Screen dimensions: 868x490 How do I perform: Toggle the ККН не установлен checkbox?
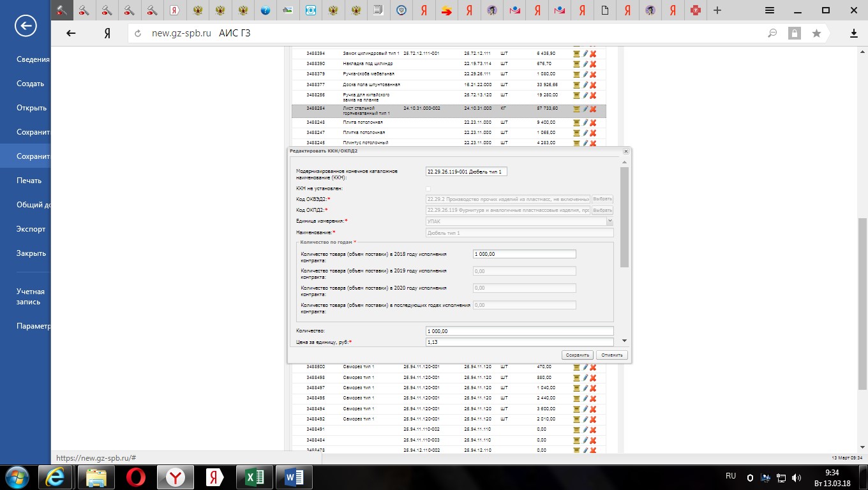428,189
